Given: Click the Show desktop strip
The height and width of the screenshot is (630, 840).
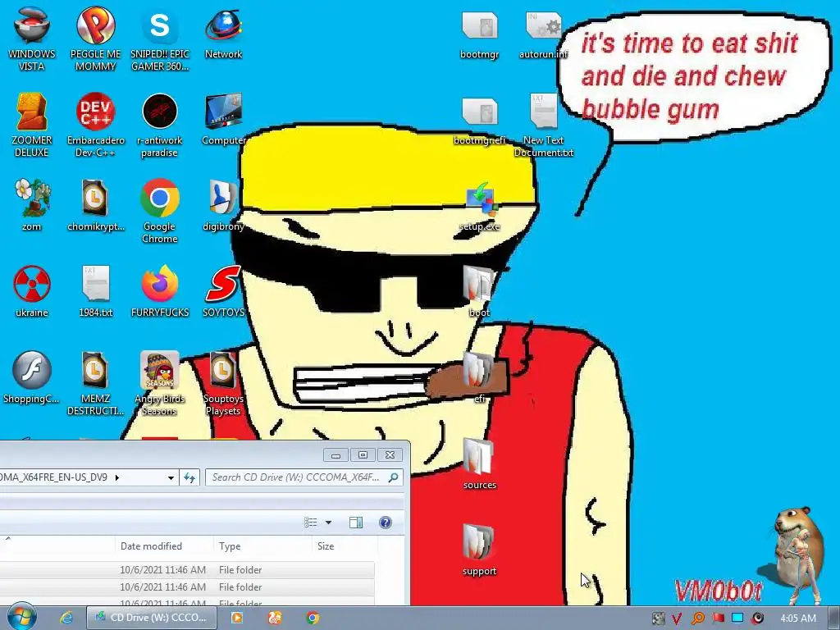Looking at the screenshot, I should tap(834, 619).
